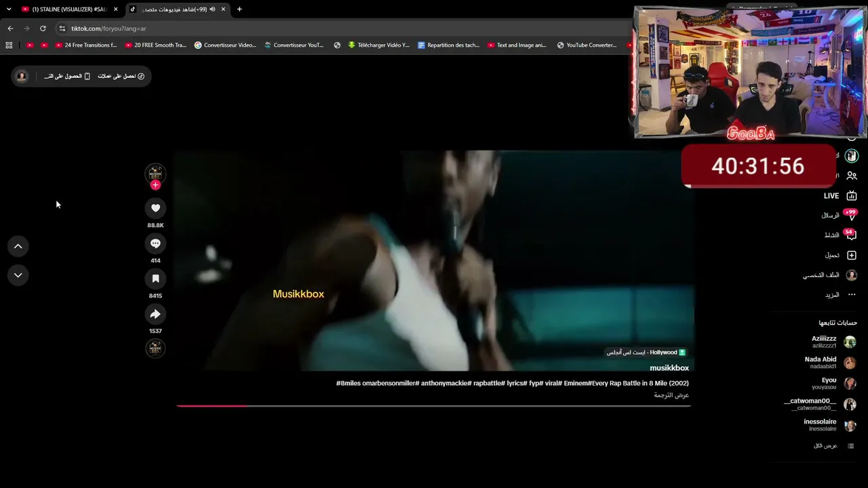Share the video via arrow icon (1537)

(x=155, y=314)
